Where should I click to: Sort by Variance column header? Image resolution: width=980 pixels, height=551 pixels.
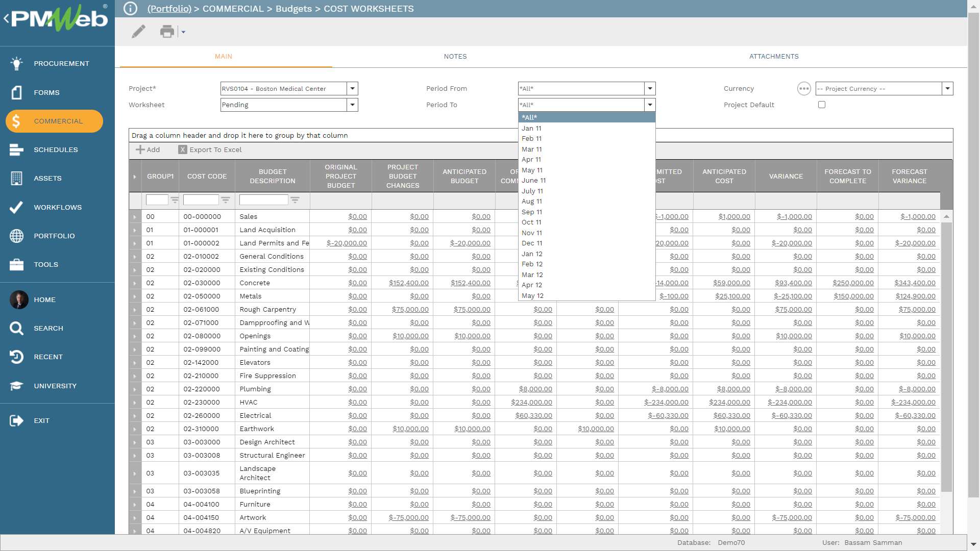[x=786, y=176]
